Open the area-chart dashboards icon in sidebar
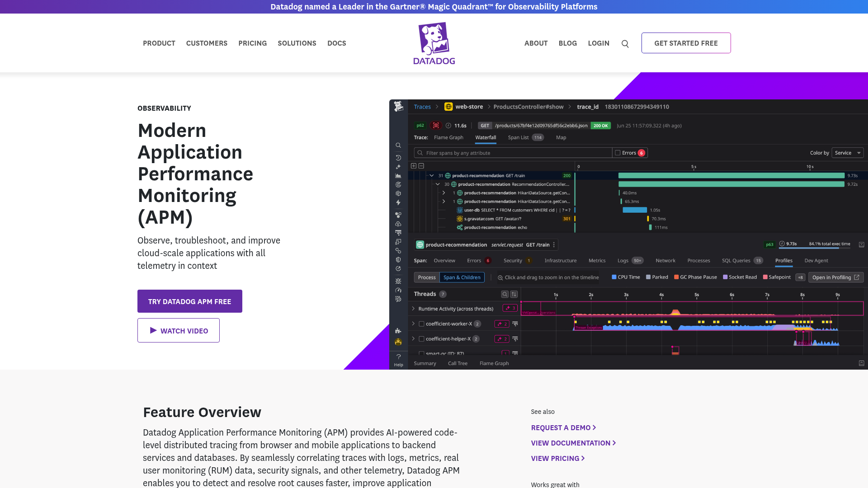This screenshot has width=868, height=488. [x=398, y=176]
